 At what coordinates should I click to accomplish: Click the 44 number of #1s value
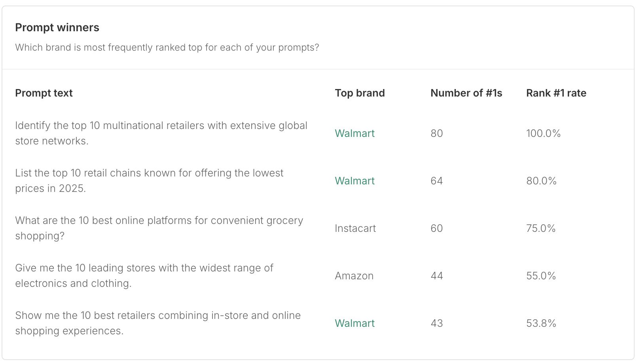437,276
